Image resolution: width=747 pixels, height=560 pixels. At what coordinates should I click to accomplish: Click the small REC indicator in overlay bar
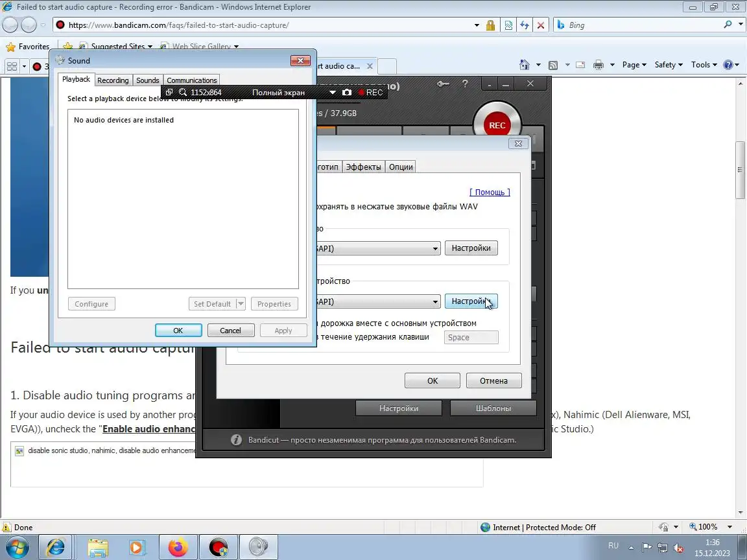pyautogui.click(x=371, y=93)
